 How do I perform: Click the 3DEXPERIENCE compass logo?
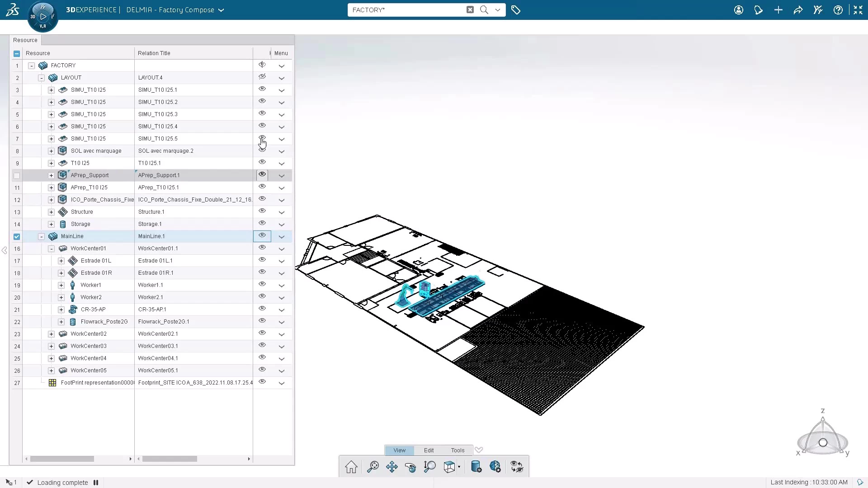pos(43,17)
